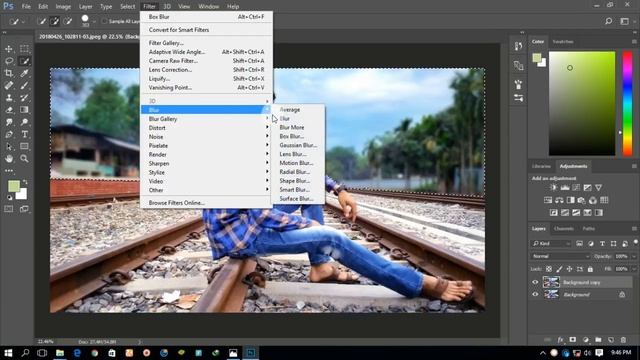Toggle Lock transparent pixels
This screenshot has height=360, width=640.
[549, 269]
